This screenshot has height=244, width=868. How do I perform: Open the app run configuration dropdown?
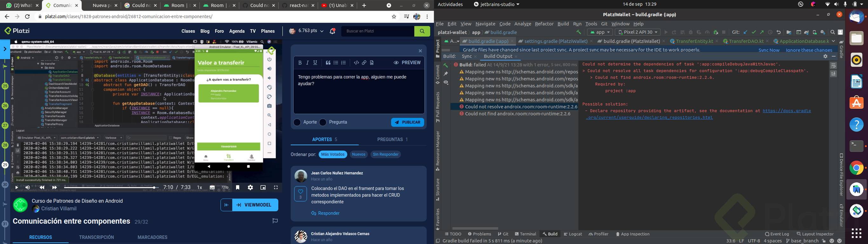point(600,32)
